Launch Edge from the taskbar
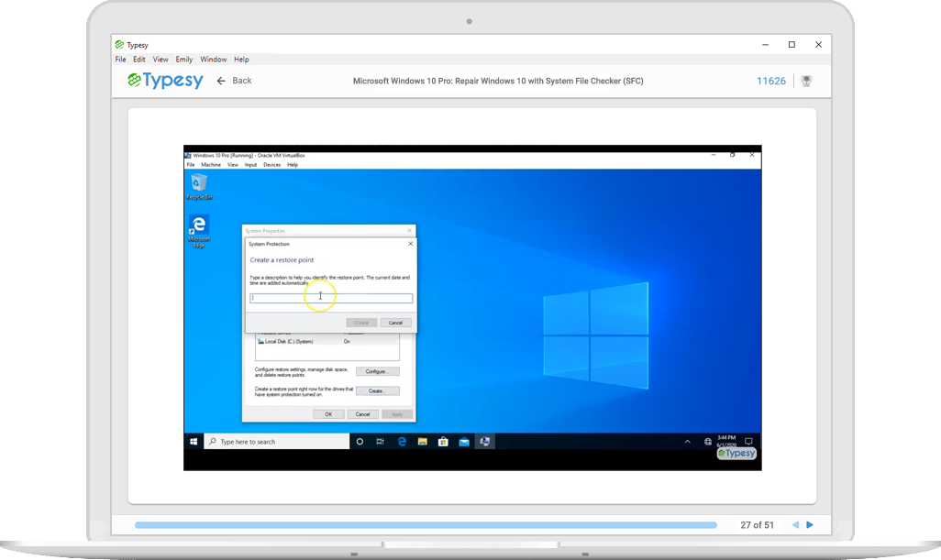Image resolution: width=941 pixels, height=560 pixels. (402, 441)
